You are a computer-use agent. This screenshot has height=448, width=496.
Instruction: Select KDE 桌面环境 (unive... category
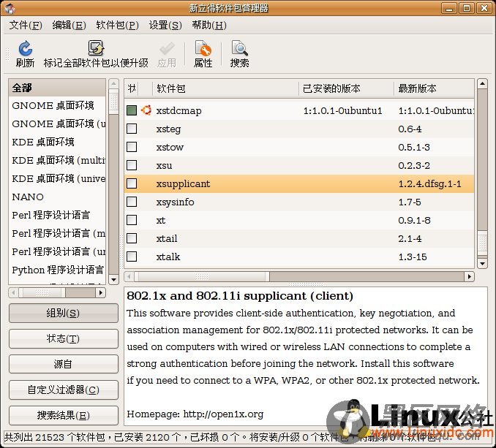[57, 178]
